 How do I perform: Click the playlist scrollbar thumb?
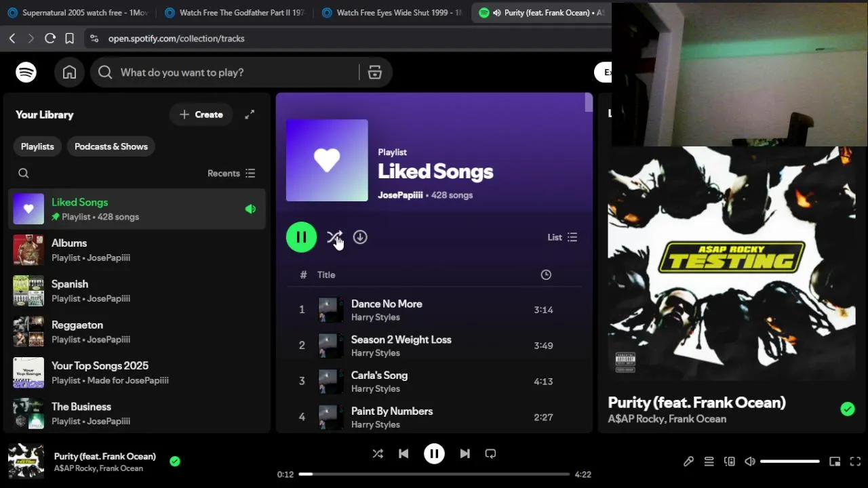[589, 102]
